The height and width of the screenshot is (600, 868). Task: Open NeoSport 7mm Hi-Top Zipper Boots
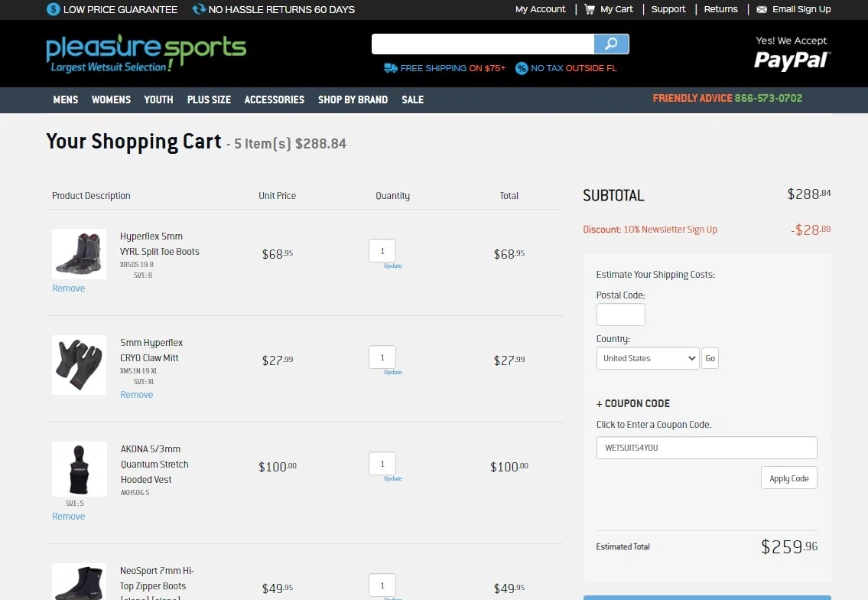coord(157,583)
